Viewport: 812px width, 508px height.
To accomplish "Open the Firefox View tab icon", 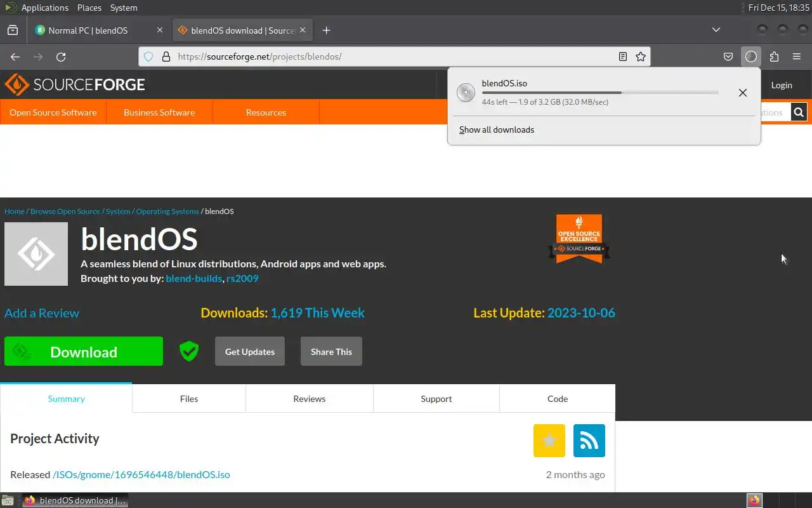I will pyautogui.click(x=13, y=30).
